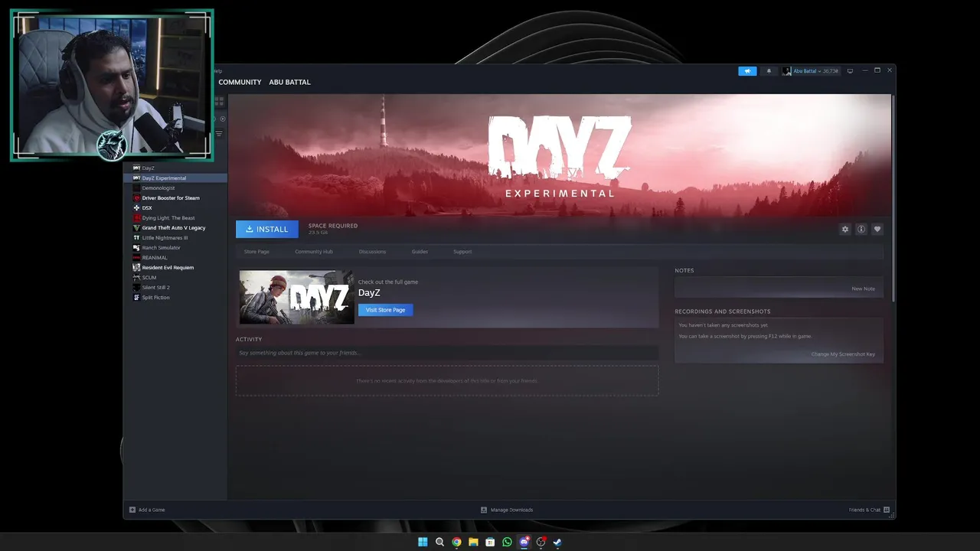
Task: Select SCUM in the library list
Action: 176,277
